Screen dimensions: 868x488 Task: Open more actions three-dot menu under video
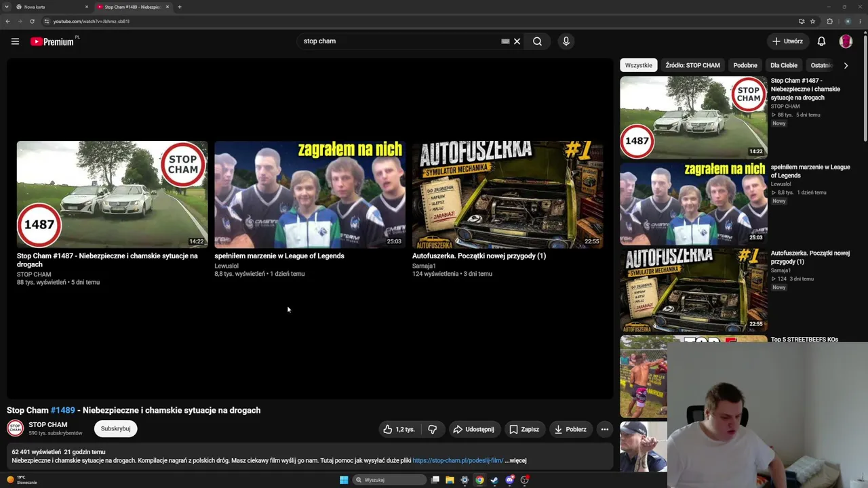coord(605,429)
